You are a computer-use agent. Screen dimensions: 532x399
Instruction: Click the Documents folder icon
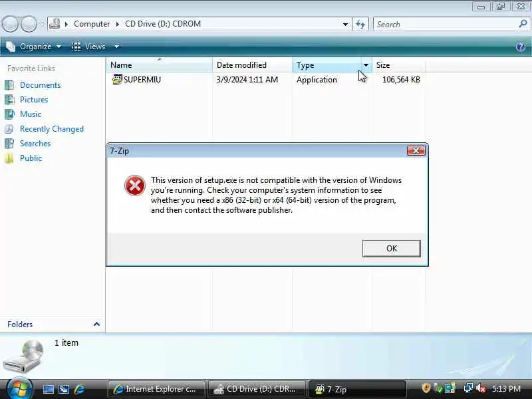(9, 85)
